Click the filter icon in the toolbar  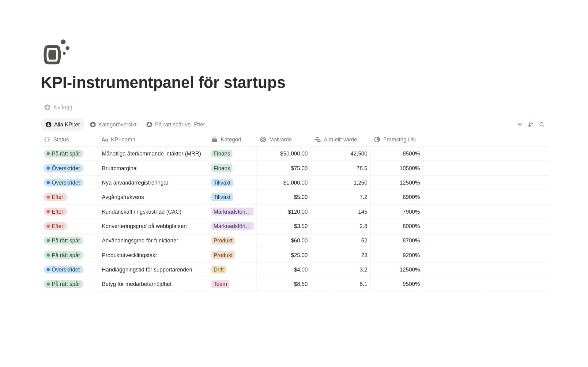coord(520,125)
